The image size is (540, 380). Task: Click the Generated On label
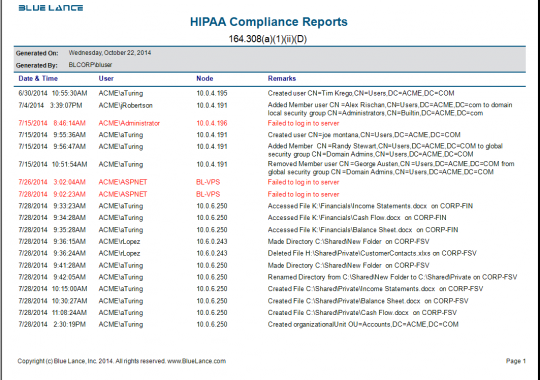(x=37, y=53)
